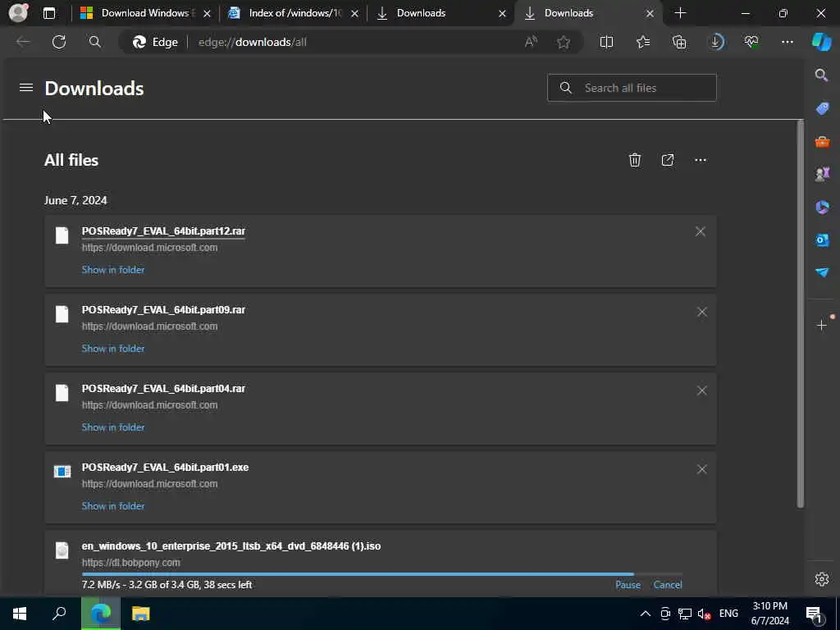Remove part09.rar from downloads list

point(702,312)
